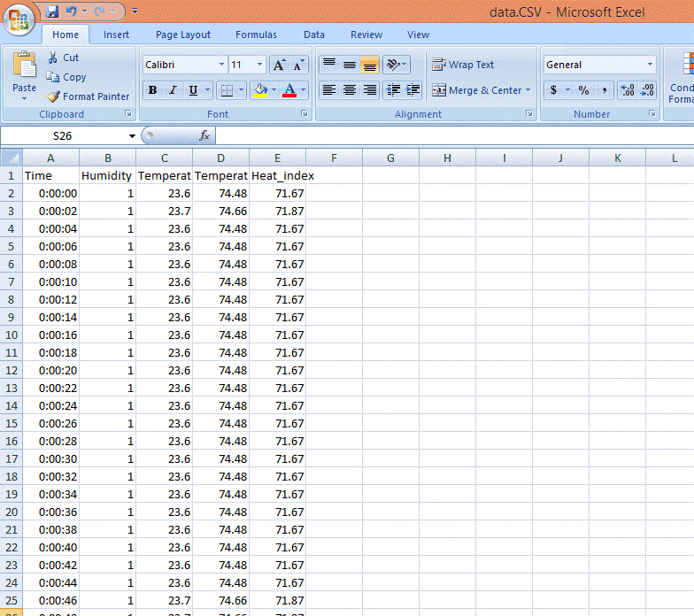Activate Format Painter brush

pos(53,96)
